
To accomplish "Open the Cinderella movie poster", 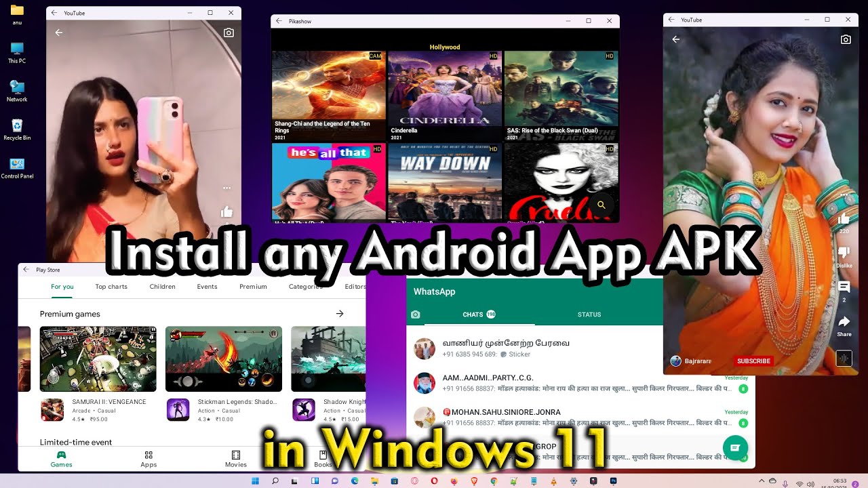I will point(445,96).
